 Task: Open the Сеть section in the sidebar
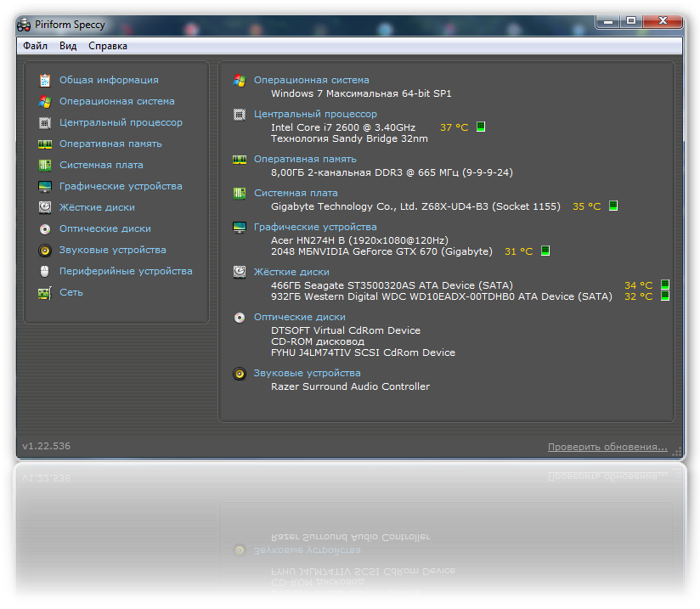(x=71, y=292)
